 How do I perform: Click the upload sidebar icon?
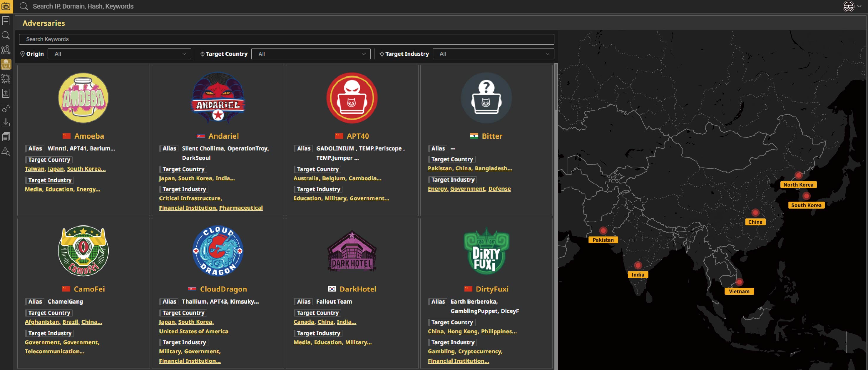6,93
